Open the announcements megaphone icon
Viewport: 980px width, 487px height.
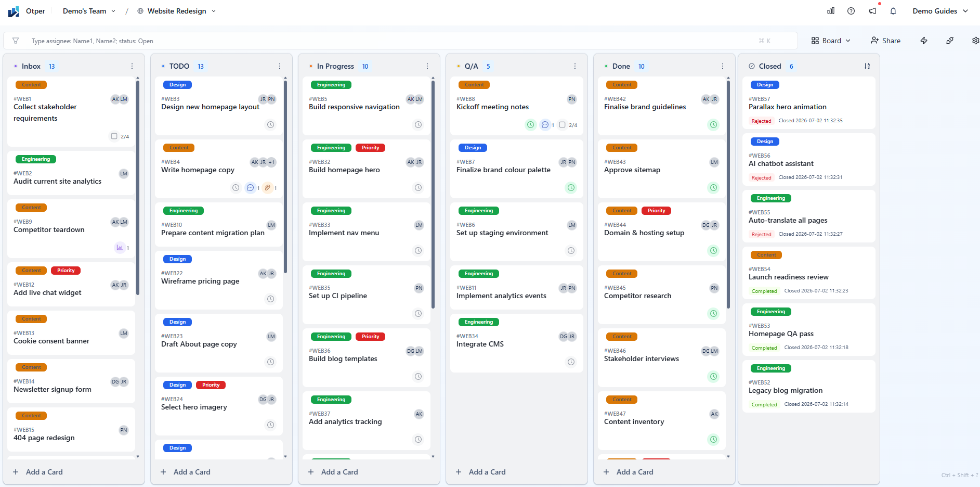click(x=872, y=11)
